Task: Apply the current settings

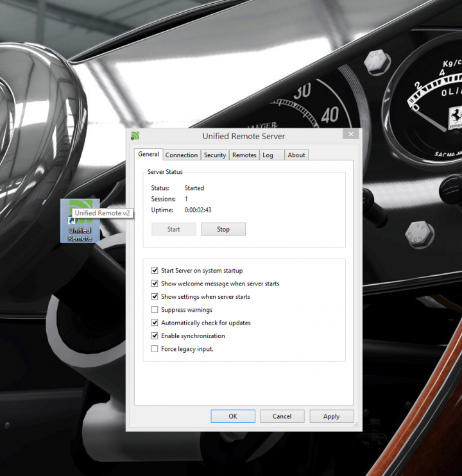Action: (x=332, y=416)
